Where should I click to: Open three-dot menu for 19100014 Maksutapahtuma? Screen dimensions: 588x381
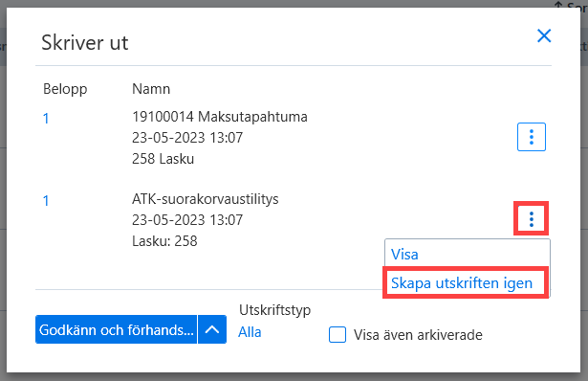(532, 137)
